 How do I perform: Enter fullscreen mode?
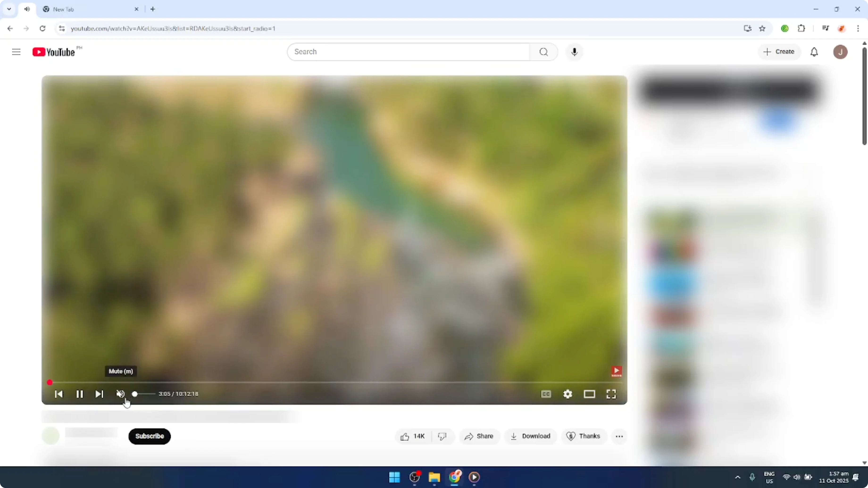point(611,394)
